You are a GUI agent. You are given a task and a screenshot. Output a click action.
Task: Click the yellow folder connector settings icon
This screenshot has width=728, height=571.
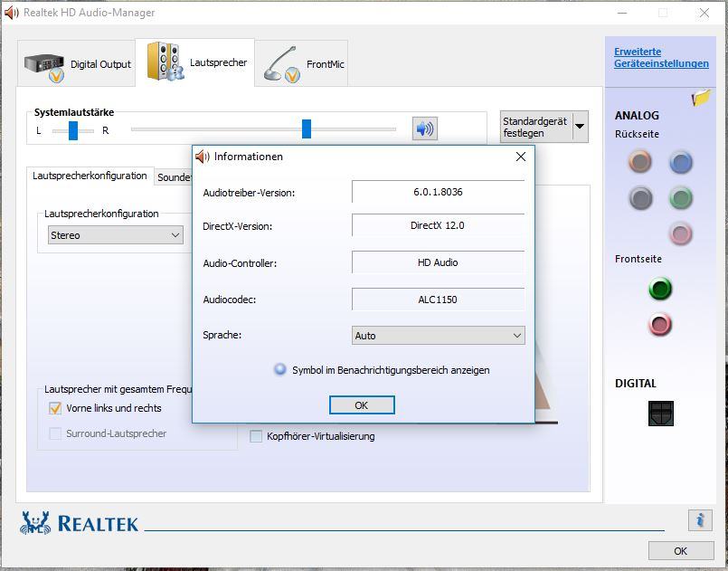coord(701,98)
